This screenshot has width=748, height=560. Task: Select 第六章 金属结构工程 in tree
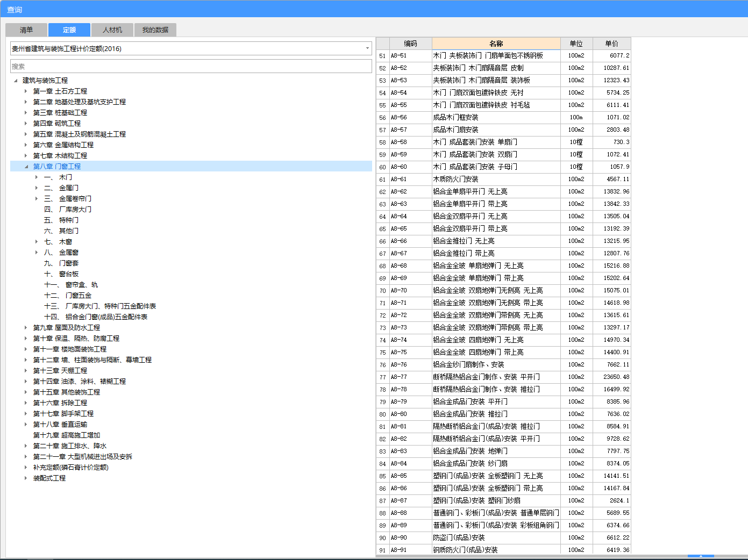tap(63, 145)
